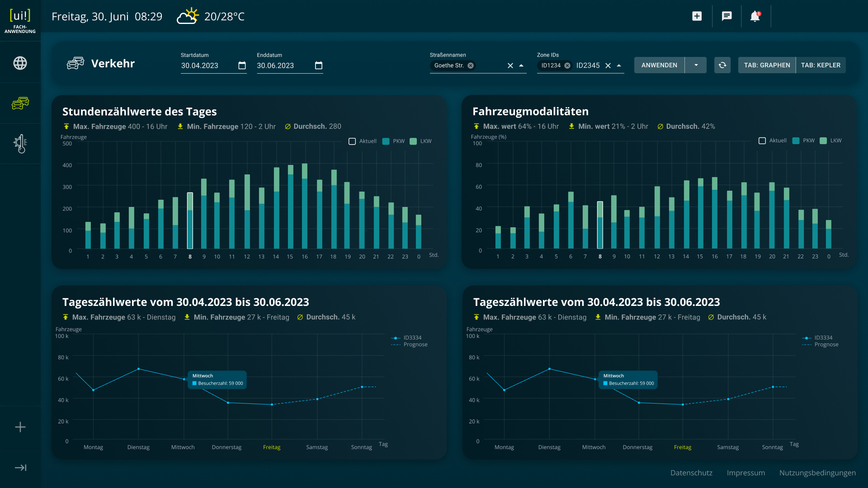Image resolution: width=868 pixels, height=488 pixels.
Task: Expand the Zone IDs dropdown arrow
Action: (619, 66)
